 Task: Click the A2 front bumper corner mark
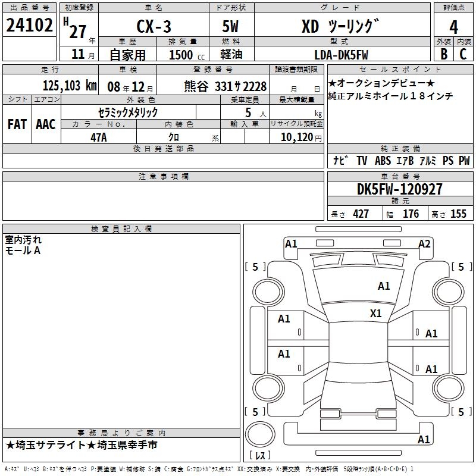tap(424, 244)
